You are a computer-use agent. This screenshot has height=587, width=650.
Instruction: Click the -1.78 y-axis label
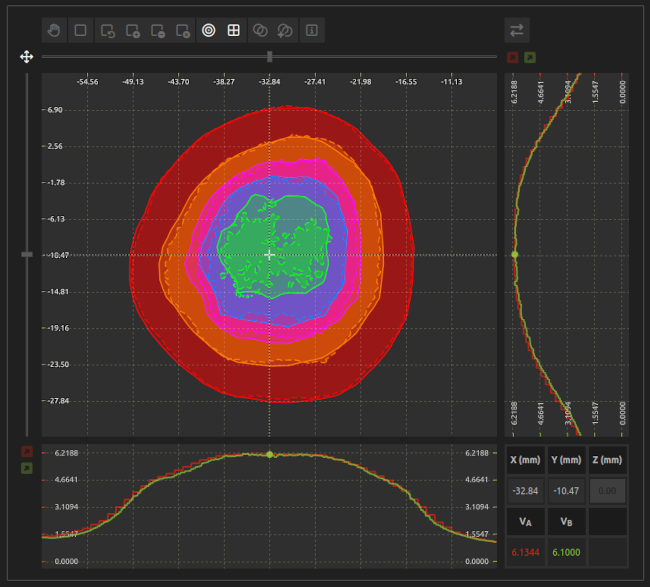pyautogui.click(x=56, y=183)
